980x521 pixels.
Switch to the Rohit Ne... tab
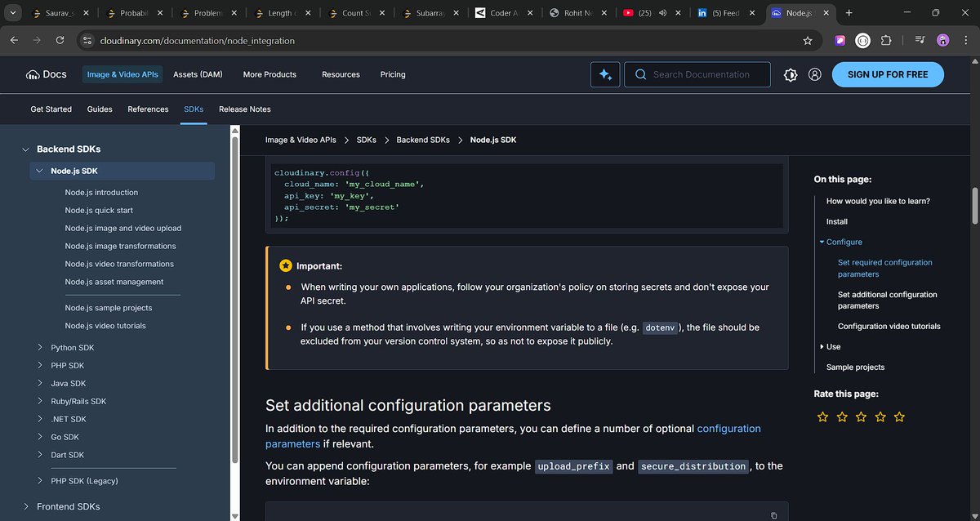(578, 13)
